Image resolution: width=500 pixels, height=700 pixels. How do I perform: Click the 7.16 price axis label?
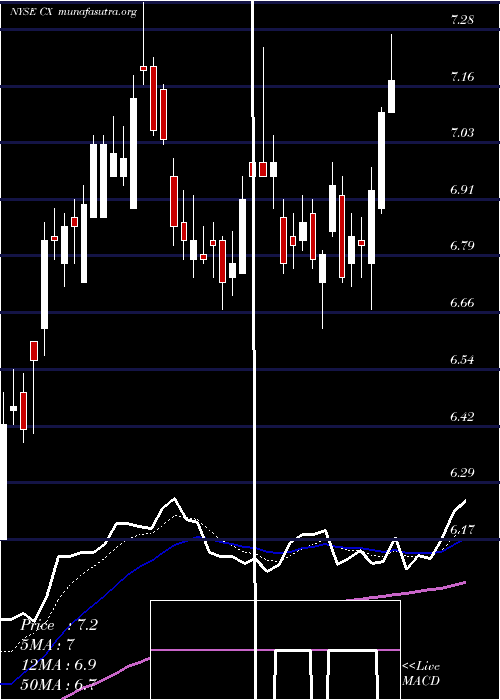click(x=462, y=77)
